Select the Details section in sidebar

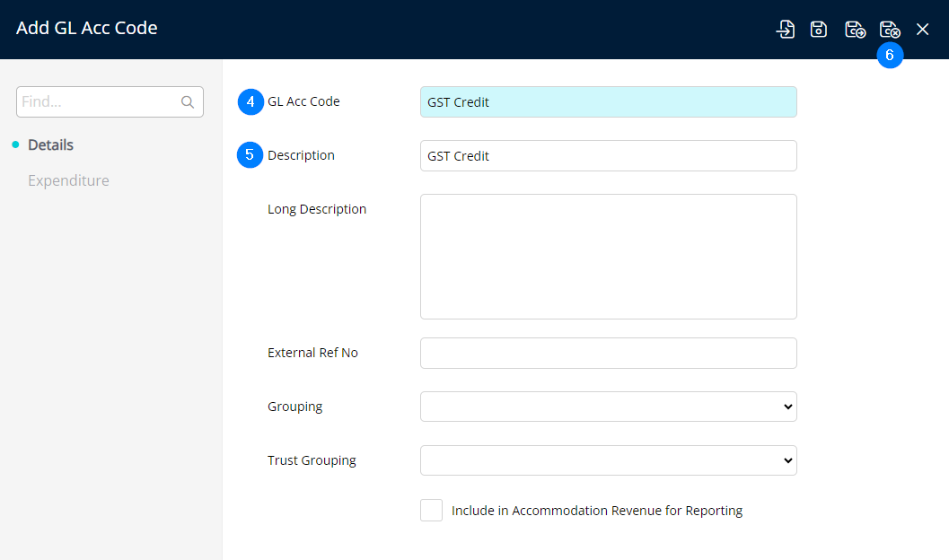pos(50,144)
